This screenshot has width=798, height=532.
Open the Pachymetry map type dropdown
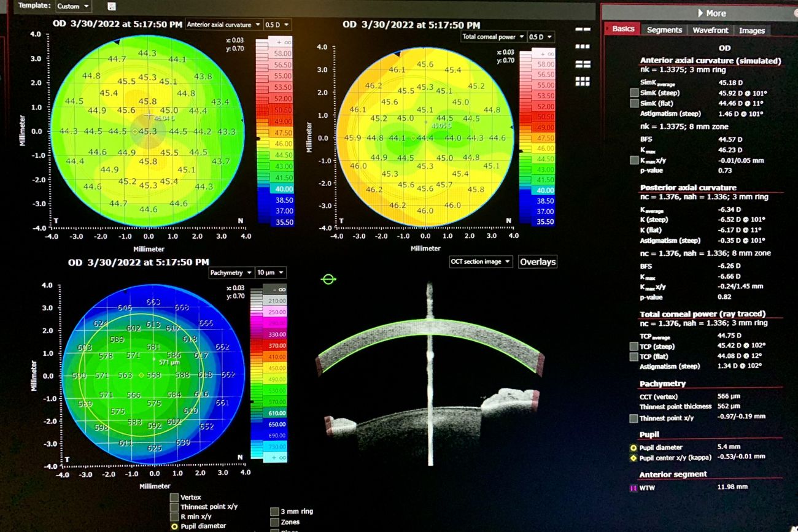point(230,273)
